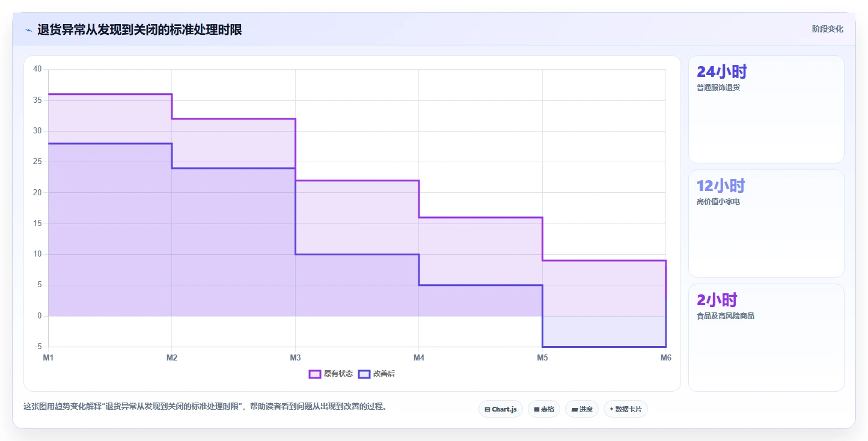Open the 2小时 食品及高风险商品 card
Image resolution: width=868 pixels, height=441 pixels.
point(766,338)
